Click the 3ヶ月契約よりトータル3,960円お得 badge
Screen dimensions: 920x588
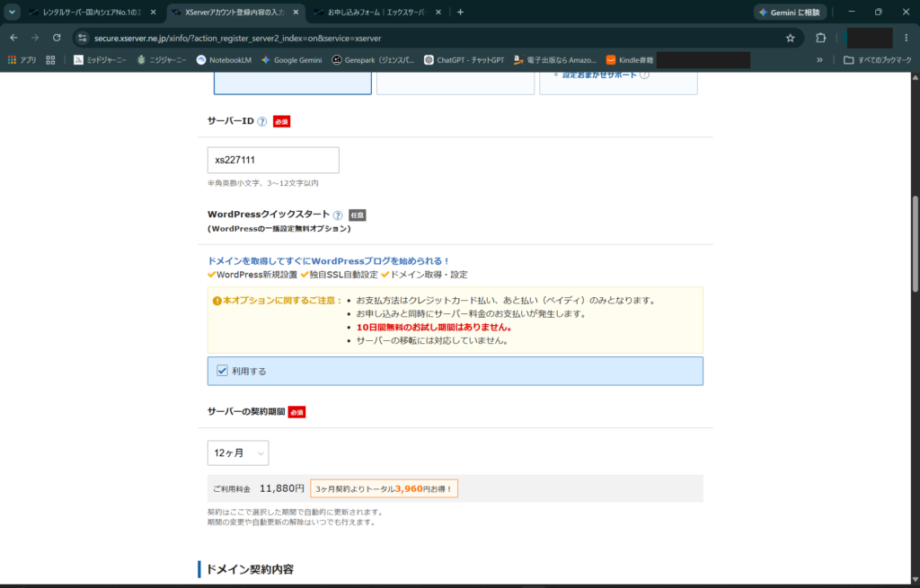385,489
